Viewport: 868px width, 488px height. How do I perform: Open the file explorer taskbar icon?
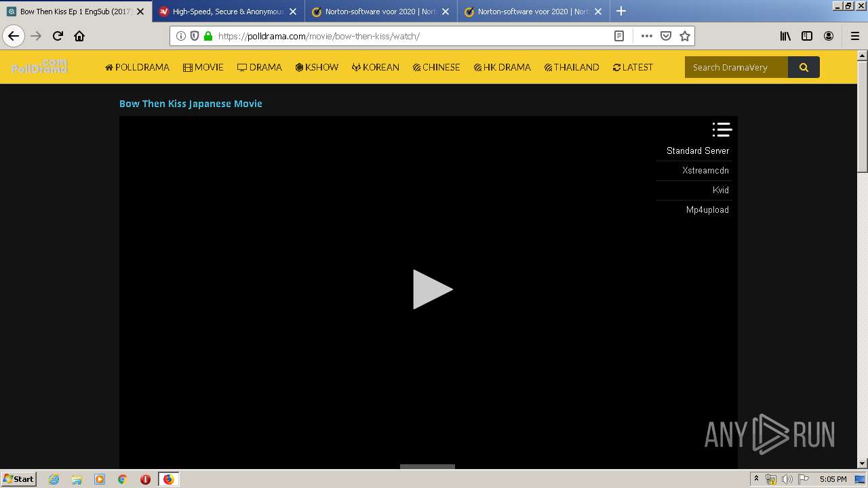click(x=77, y=479)
